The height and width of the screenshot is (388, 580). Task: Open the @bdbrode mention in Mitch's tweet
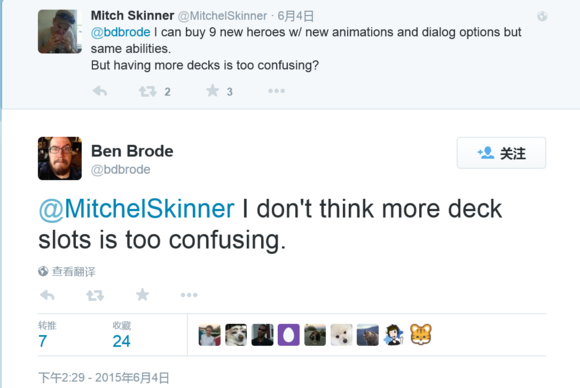click(121, 32)
